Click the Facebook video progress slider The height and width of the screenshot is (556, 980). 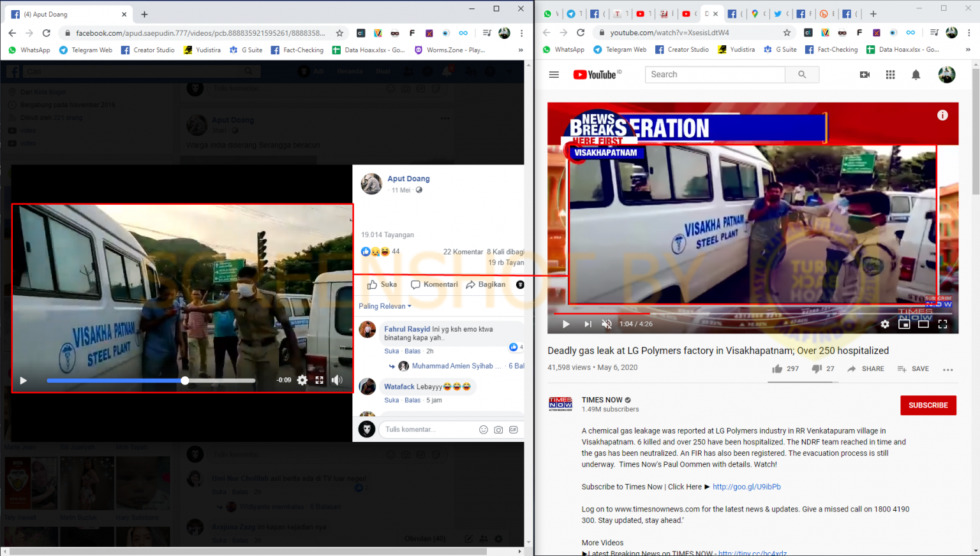(151, 381)
